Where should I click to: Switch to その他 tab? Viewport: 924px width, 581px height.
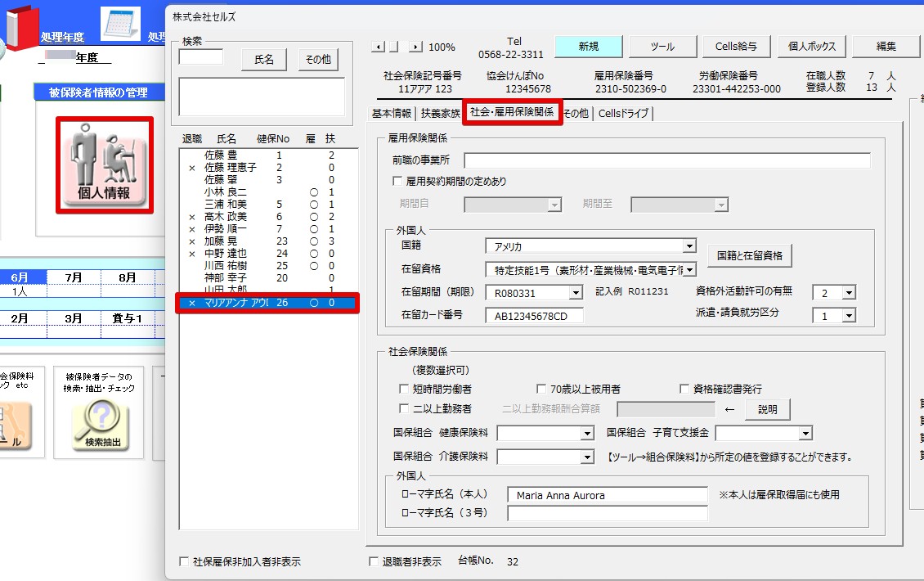point(576,113)
